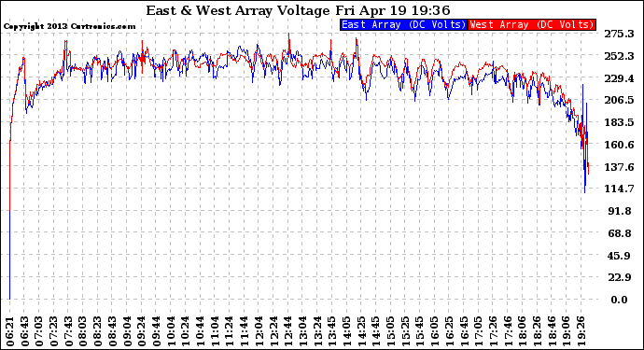Click the x-axis time label 13:04

[x=302, y=331]
